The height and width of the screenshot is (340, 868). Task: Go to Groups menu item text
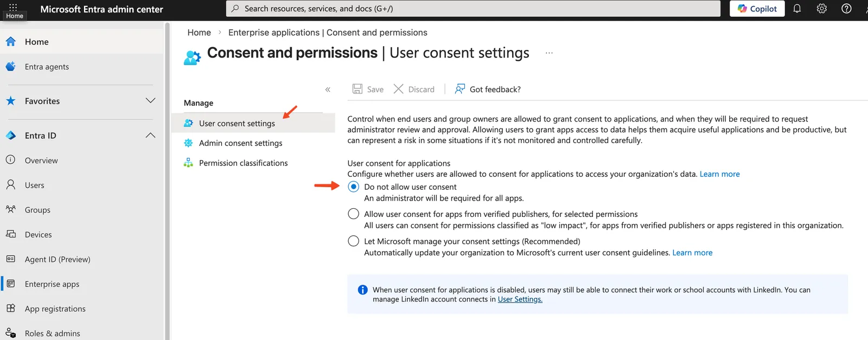click(x=37, y=210)
